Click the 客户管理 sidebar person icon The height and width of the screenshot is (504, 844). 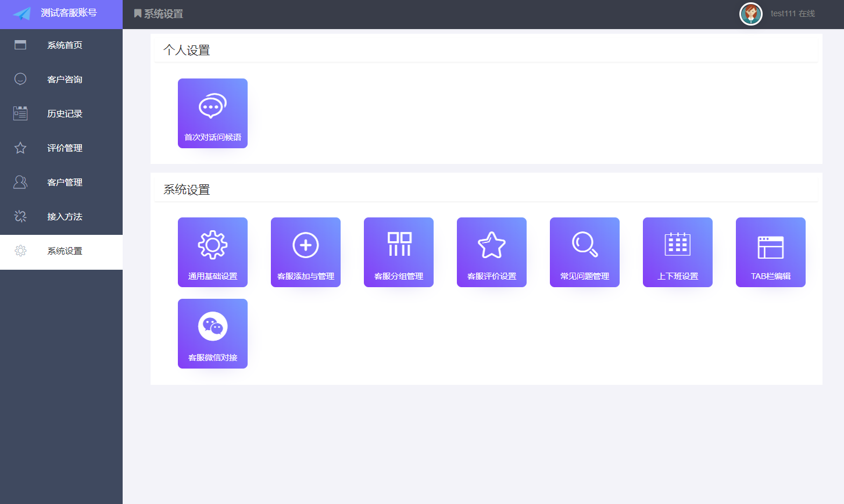[x=20, y=182]
